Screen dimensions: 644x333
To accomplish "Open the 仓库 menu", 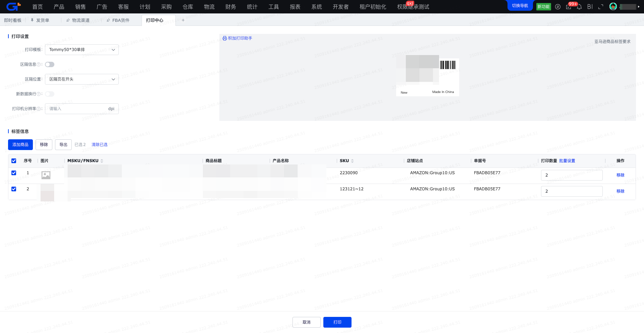I will coord(188,7).
